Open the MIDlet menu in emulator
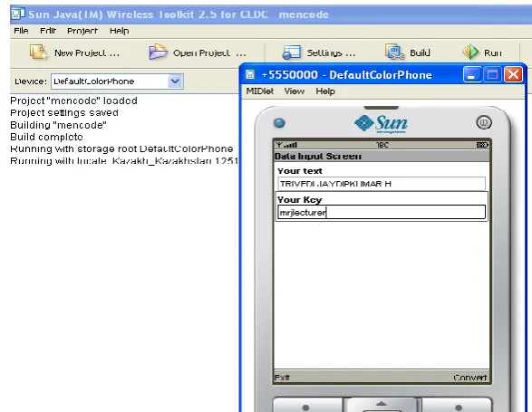Viewport: 532px width, 412px height. (x=260, y=91)
